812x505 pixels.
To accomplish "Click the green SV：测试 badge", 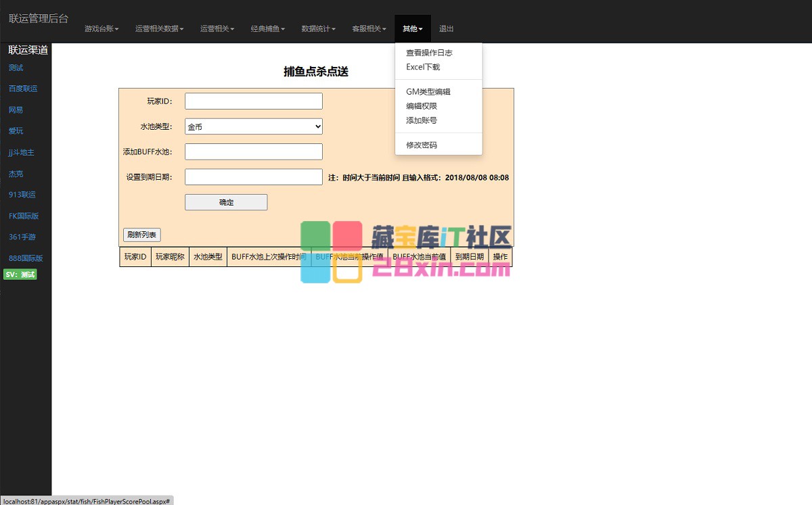I will (20, 274).
